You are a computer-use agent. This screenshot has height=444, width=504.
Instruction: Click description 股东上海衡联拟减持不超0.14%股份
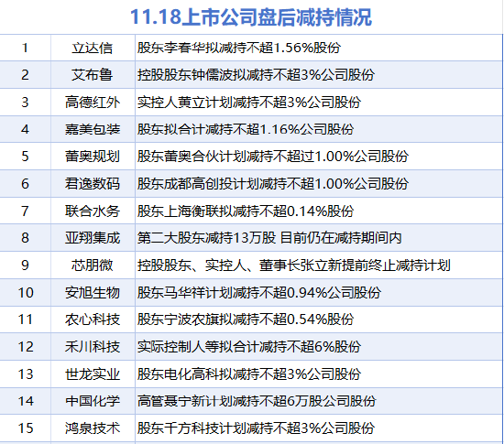[x=246, y=211]
